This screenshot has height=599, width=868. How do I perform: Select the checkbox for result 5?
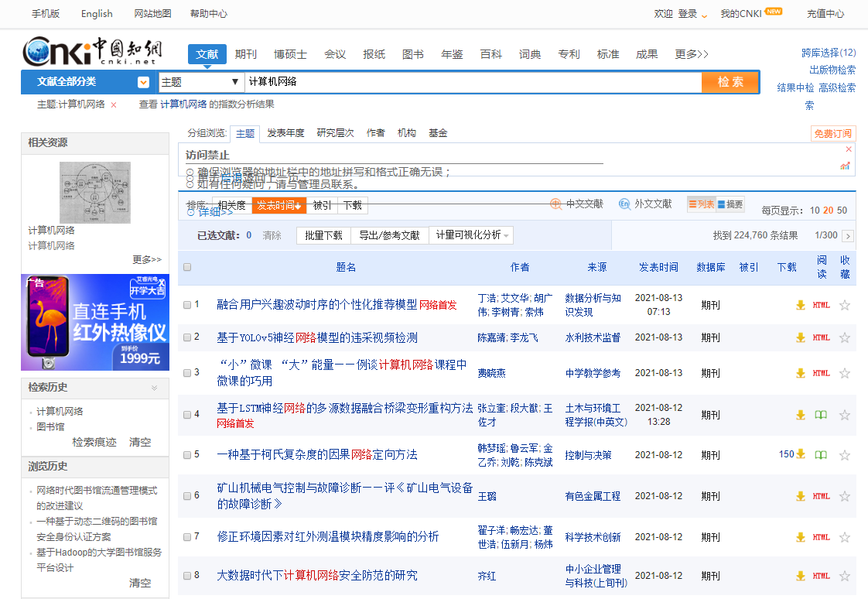coord(187,454)
